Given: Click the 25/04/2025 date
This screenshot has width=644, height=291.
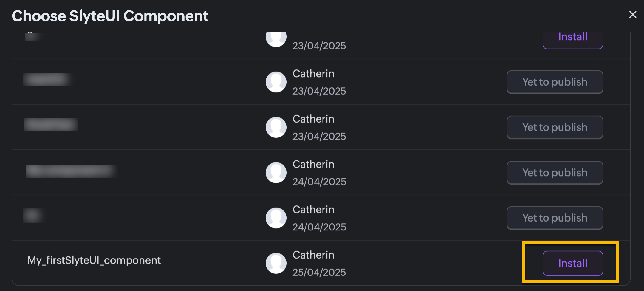Looking at the screenshot, I should coord(319,272).
